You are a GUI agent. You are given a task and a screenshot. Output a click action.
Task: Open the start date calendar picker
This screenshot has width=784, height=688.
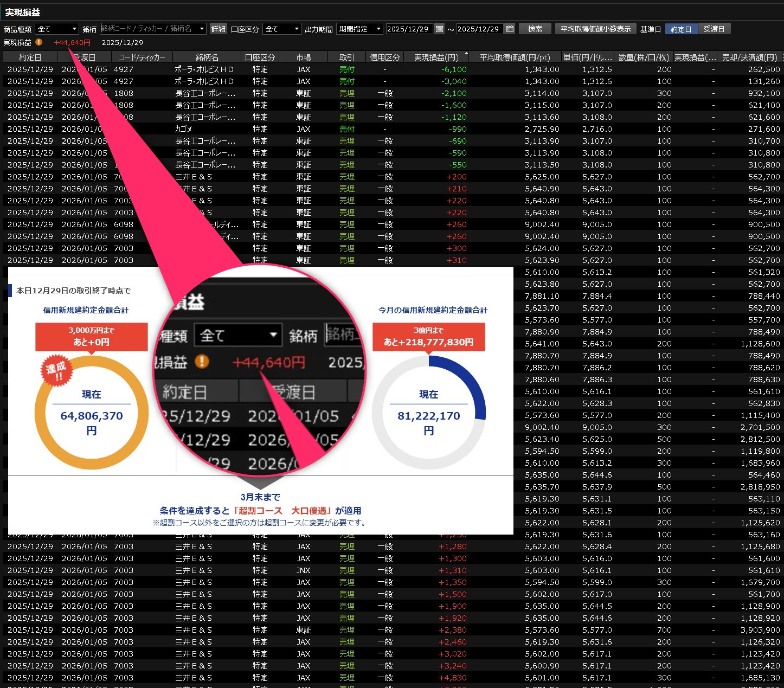[440, 29]
